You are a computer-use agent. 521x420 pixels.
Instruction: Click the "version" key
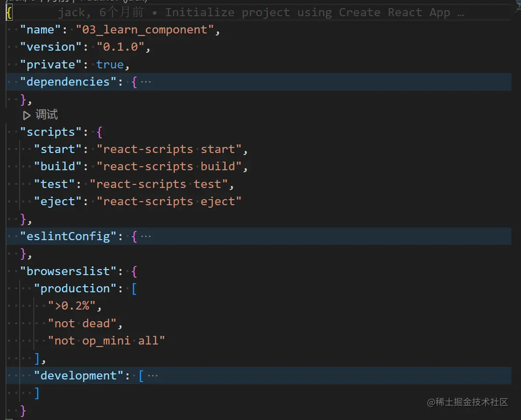tap(51, 47)
